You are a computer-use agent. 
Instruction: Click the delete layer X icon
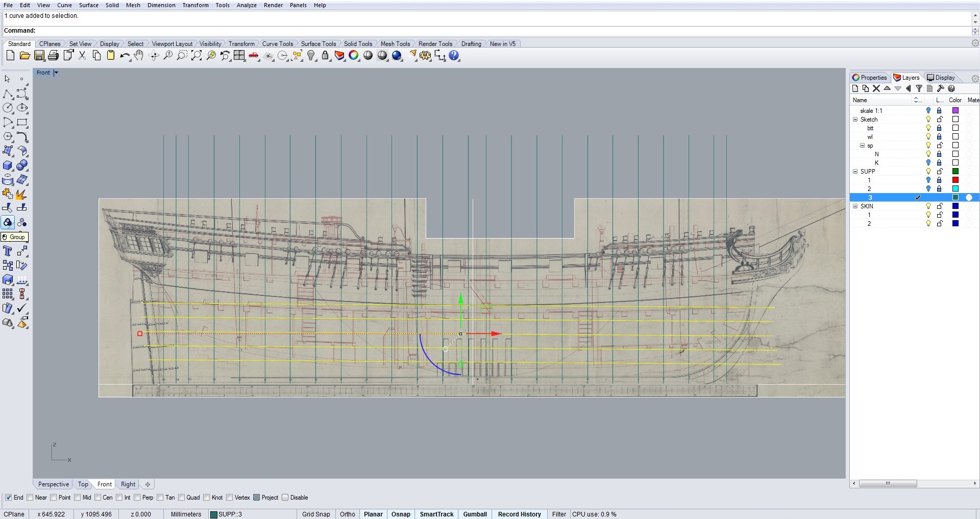(x=876, y=88)
